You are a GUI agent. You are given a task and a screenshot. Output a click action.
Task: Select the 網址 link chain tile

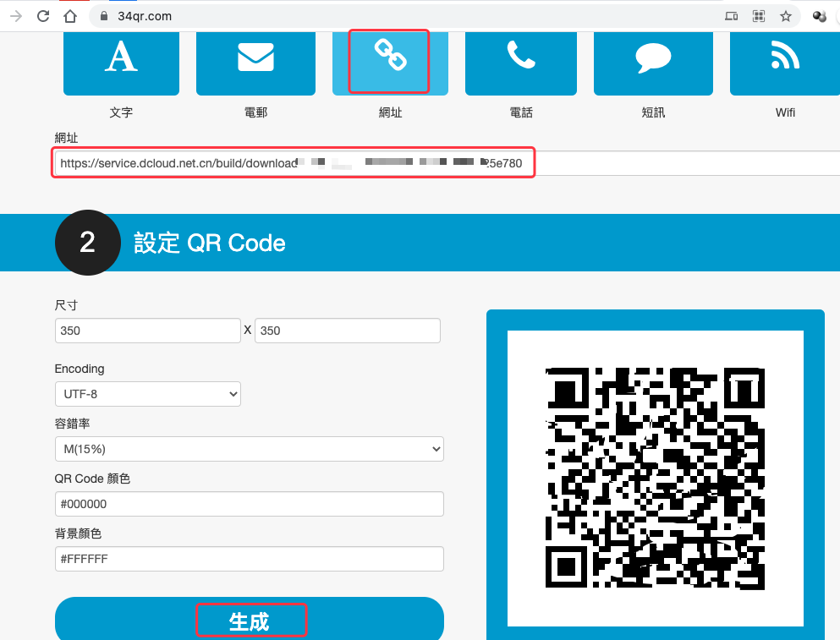390,63
